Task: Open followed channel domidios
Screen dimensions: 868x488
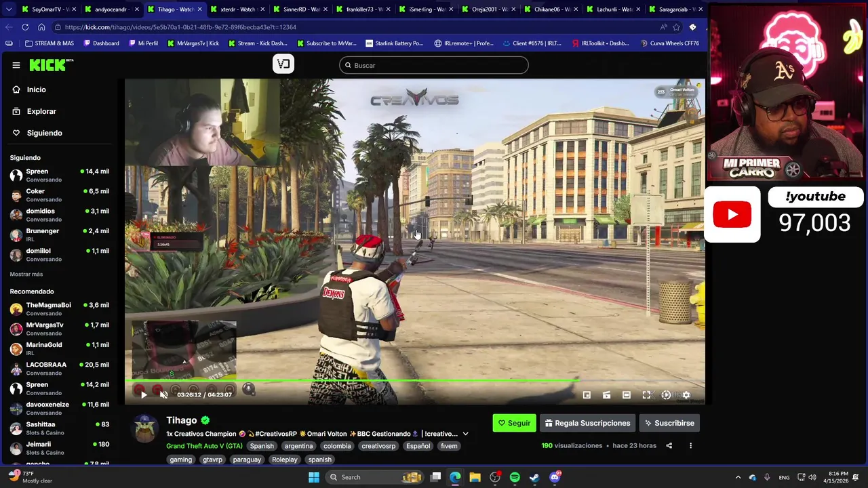Action: click(60, 215)
